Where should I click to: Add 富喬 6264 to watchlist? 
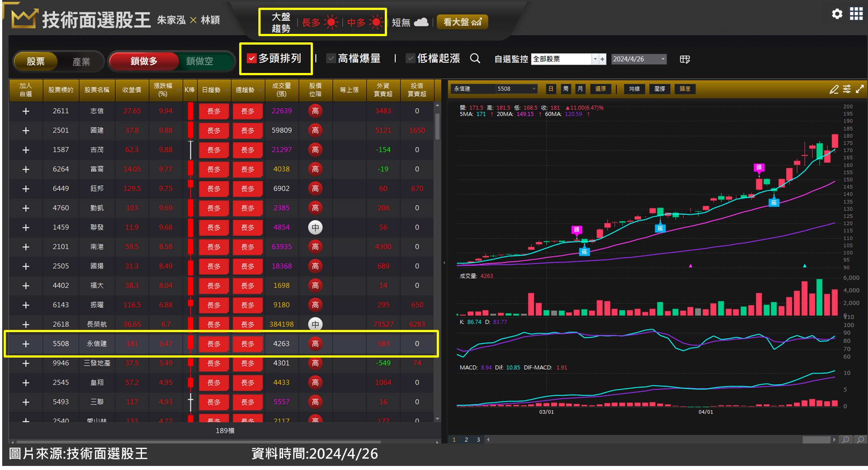pyautogui.click(x=26, y=170)
